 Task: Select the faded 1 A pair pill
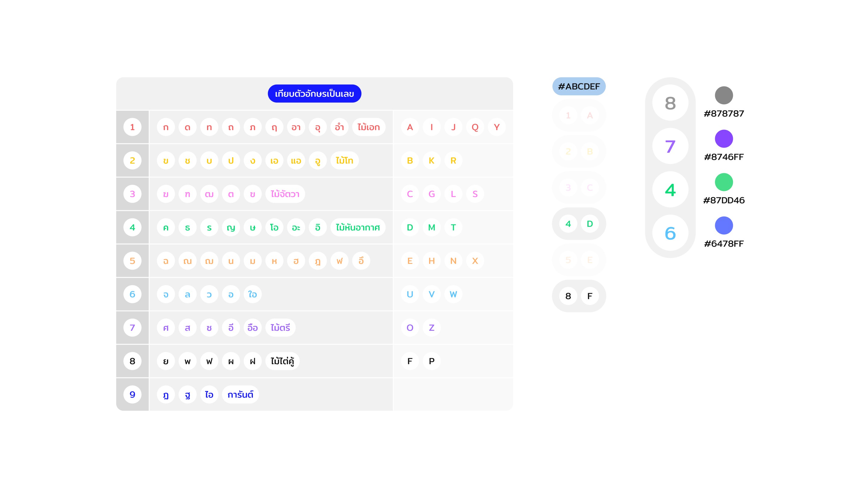[x=579, y=115]
